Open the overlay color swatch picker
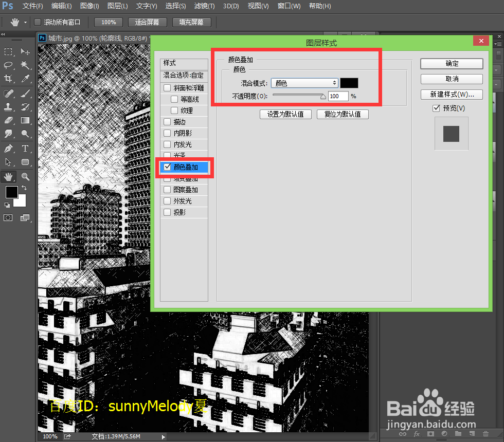Viewport: 504px width, 442px height. [349, 83]
